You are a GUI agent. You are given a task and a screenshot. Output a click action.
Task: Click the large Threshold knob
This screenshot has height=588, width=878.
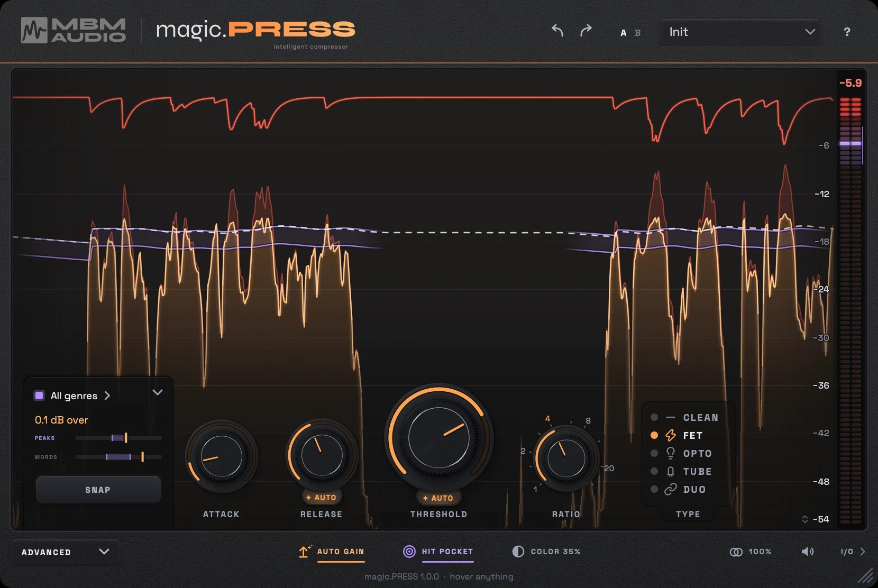coord(438,437)
